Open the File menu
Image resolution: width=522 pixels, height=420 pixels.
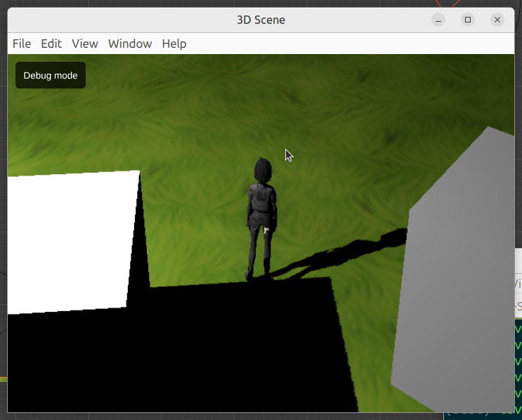[x=22, y=44]
